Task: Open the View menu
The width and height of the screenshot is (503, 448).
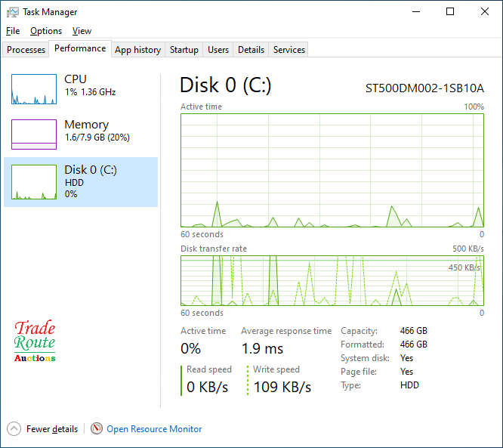Action: click(82, 31)
